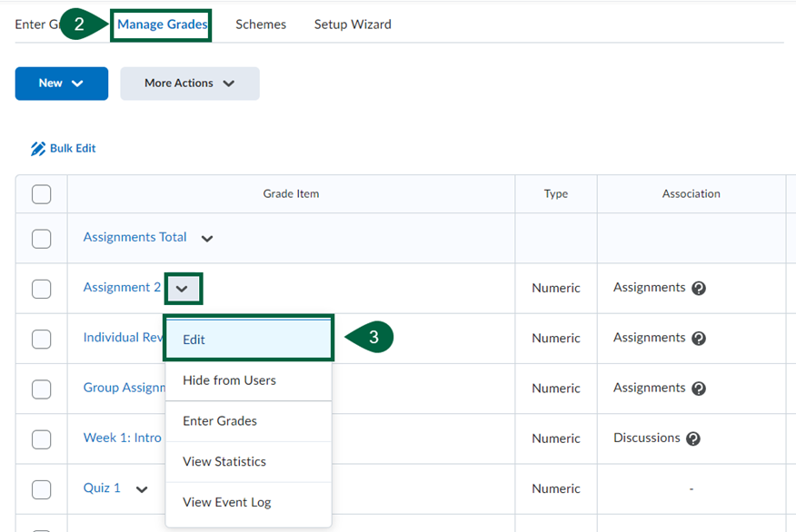Screen dimensions: 796x532
Task: Click the Bulk Edit pencil icon
Action: click(x=38, y=147)
